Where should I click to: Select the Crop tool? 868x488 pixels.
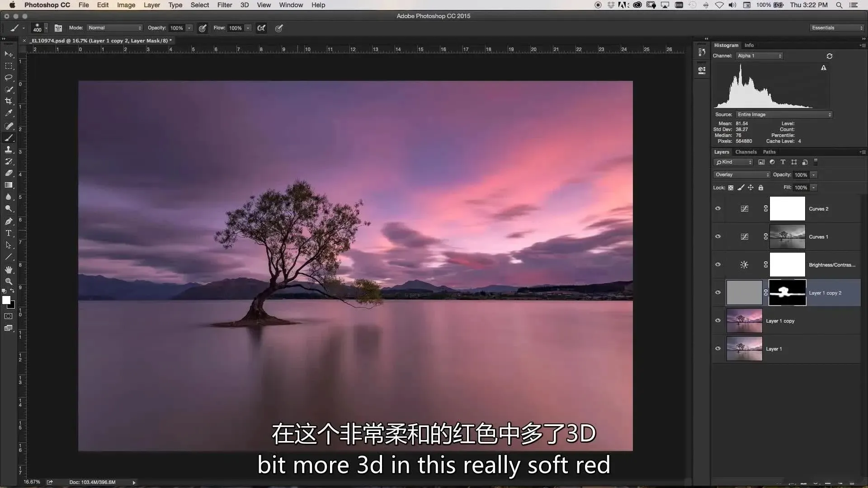[9, 101]
